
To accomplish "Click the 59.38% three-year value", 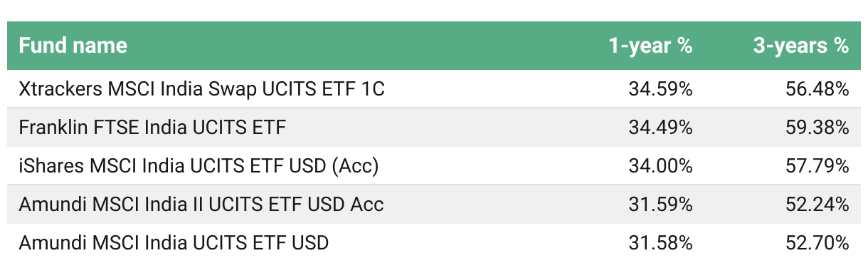I will point(817,128).
